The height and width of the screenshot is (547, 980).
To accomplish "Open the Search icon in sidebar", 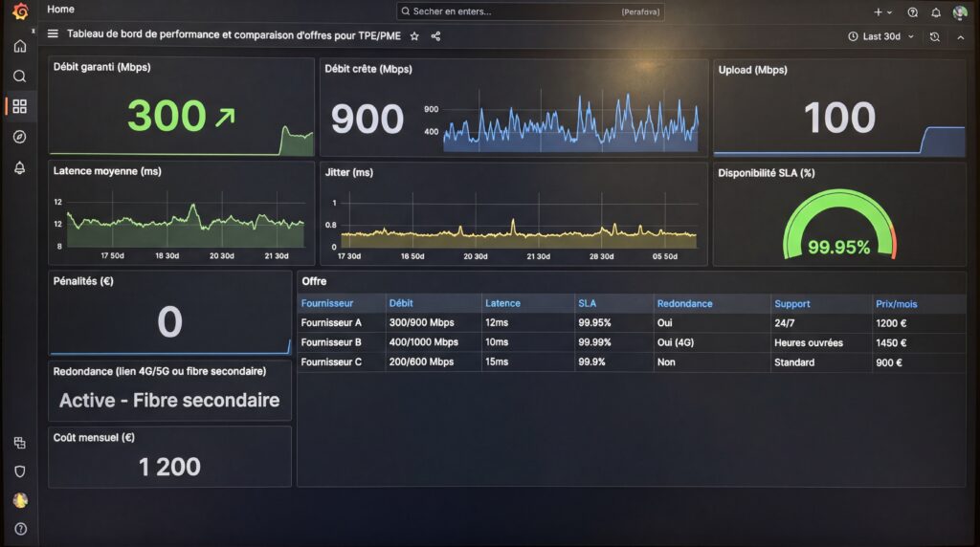I will (x=20, y=77).
